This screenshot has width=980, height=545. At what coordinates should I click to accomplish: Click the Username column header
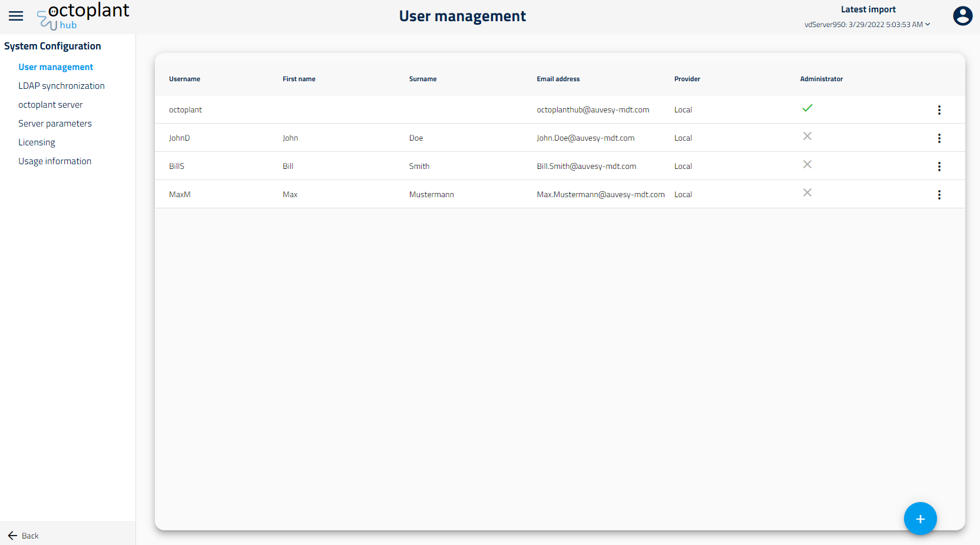184,78
